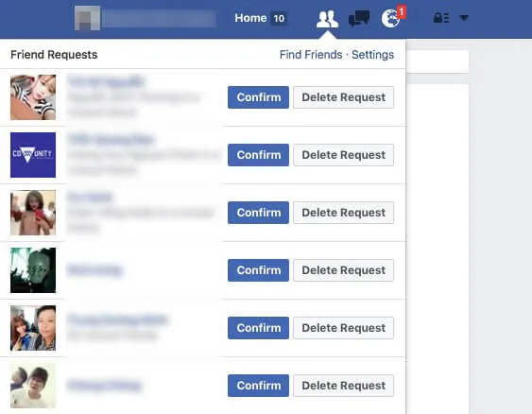Open the blue Community logo profile picture

33,155
